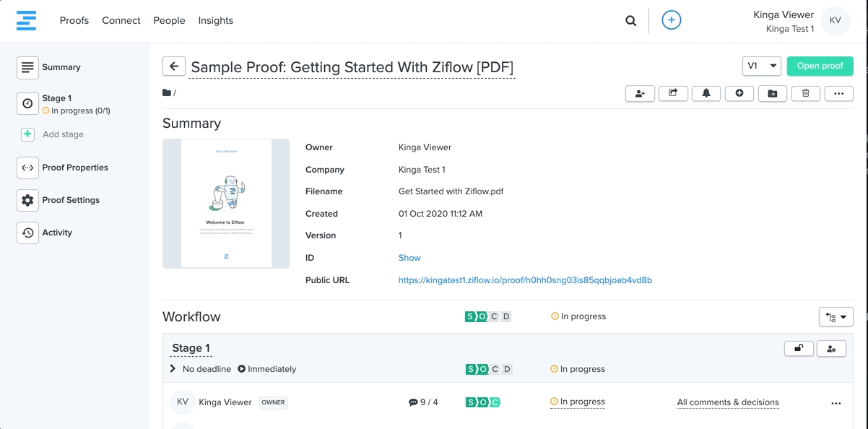This screenshot has height=429, width=868.
Task: Expand Stage 1 details chevron
Action: click(x=173, y=369)
